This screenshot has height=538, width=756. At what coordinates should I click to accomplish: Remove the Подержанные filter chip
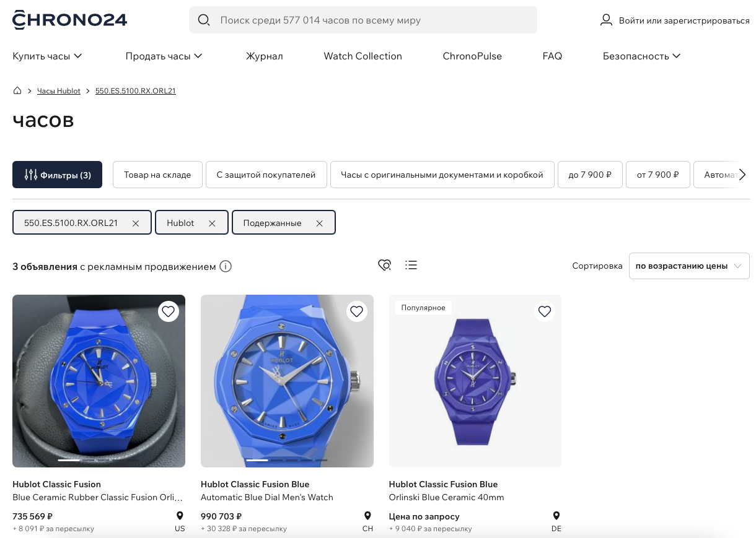click(x=320, y=223)
